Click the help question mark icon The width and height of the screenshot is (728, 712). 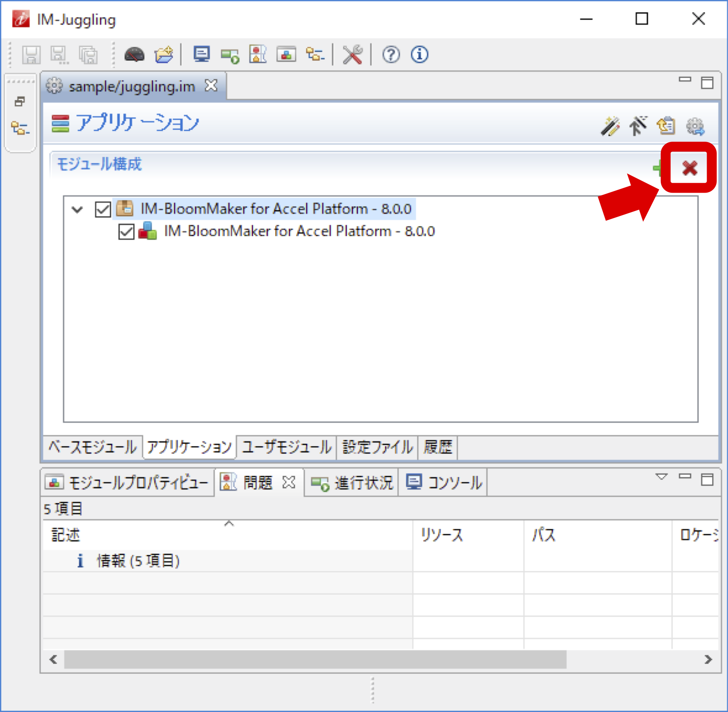[x=391, y=55]
